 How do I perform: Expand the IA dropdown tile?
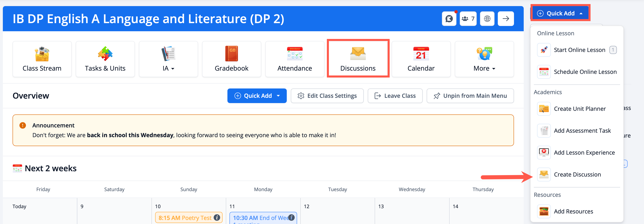(x=168, y=59)
